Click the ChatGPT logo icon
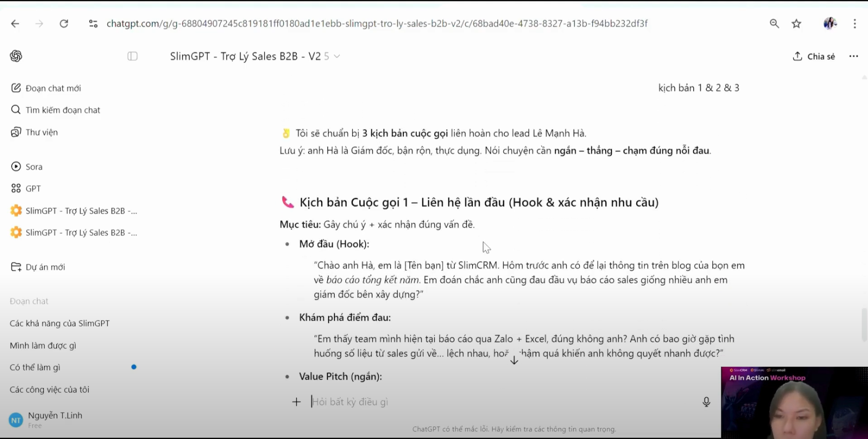 [x=16, y=56]
